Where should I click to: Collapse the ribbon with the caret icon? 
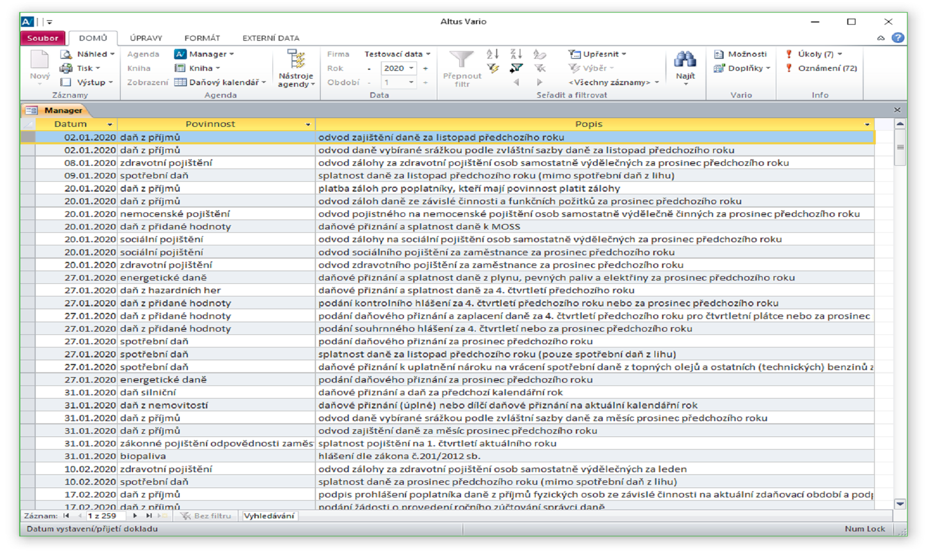click(x=881, y=38)
